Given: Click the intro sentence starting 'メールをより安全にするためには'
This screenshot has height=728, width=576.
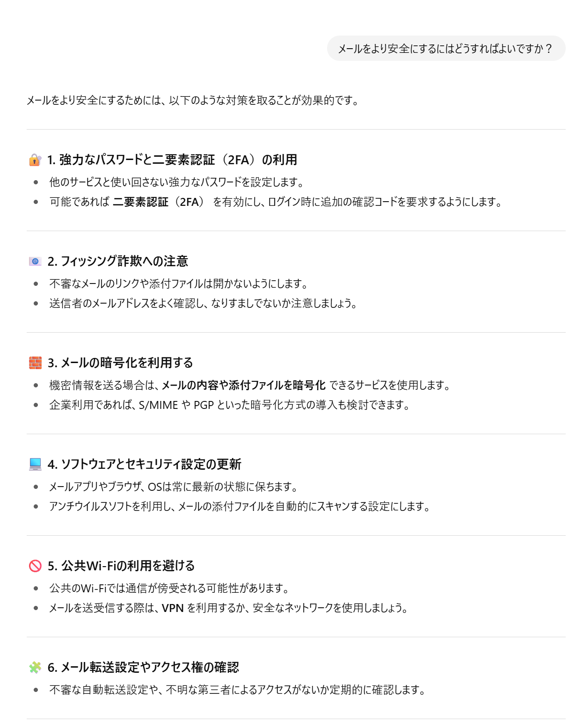Looking at the screenshot, I should pyautogui.click(x=193, y=101).
